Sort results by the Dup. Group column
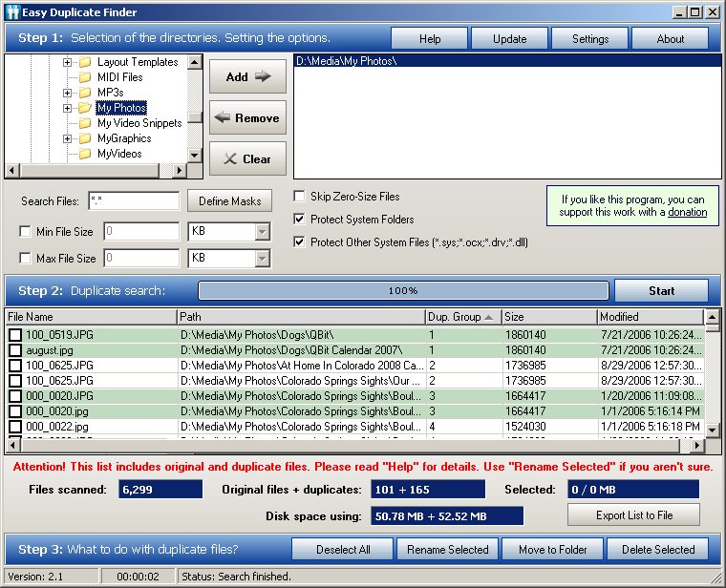 [x=462, y=317]
